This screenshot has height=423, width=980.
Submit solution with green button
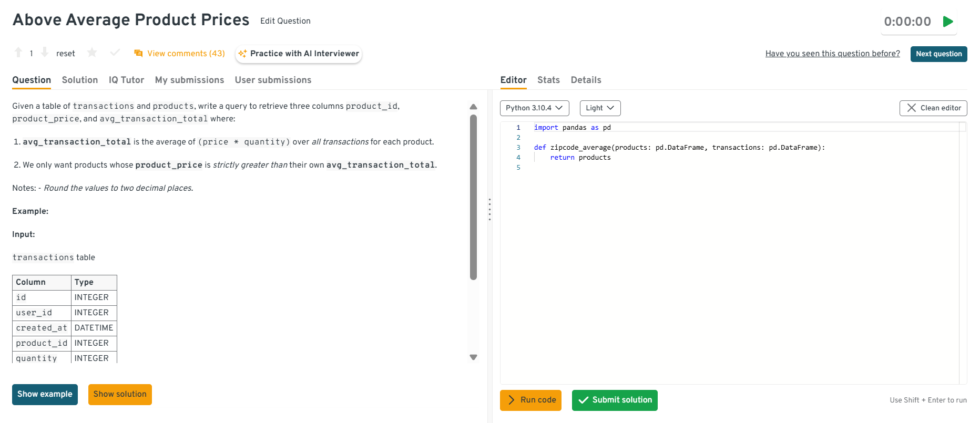coord(615,400)
